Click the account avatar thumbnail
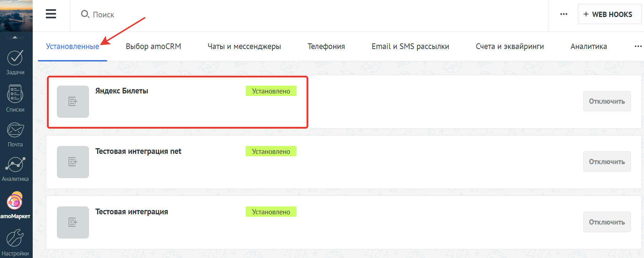Image resolution: width=644 pixels, height=258 pixels. pos(16,16)
